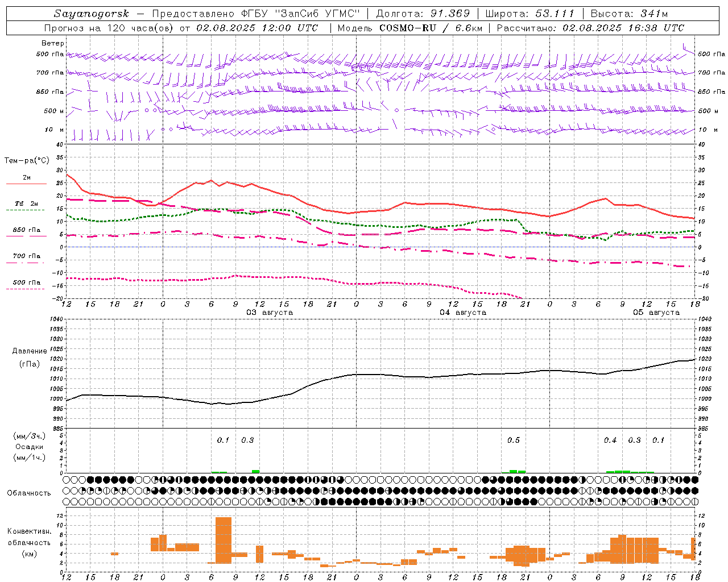Click the 'Ветер' wind panel label
Screen dimensions: 728x582
pos(53,43)
